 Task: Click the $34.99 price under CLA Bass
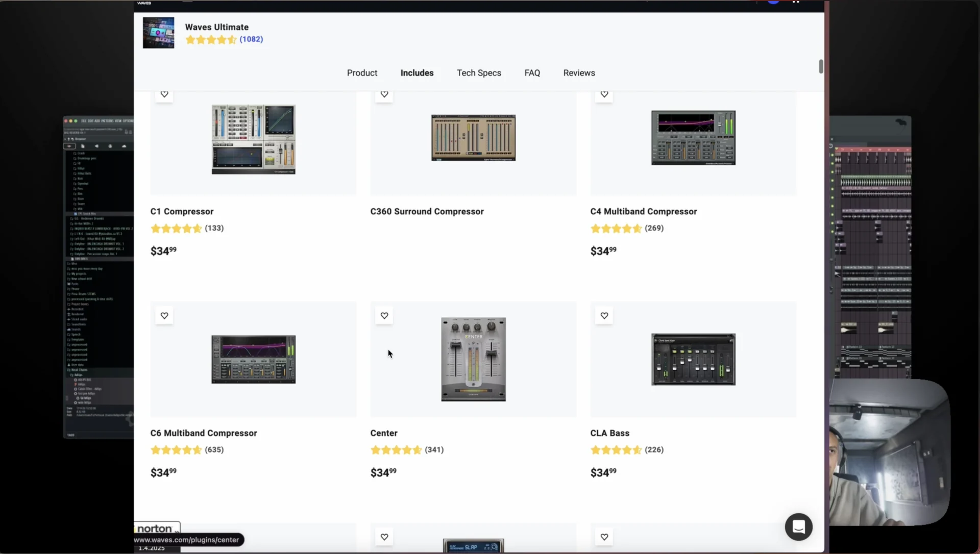[603, 472]
